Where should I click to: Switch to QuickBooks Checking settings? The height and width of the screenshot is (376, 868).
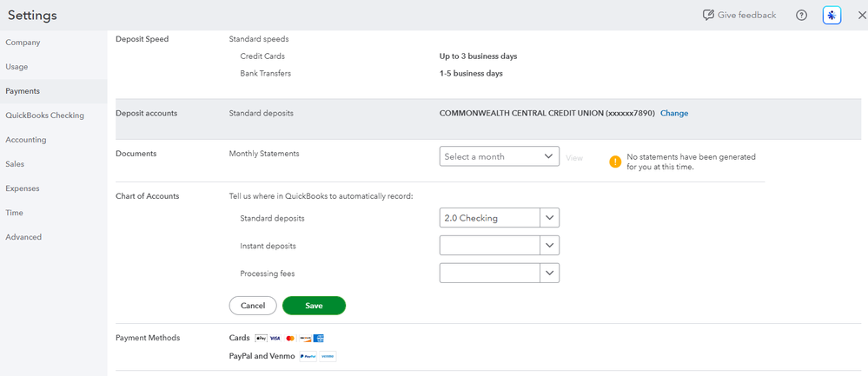coord(44,115)
